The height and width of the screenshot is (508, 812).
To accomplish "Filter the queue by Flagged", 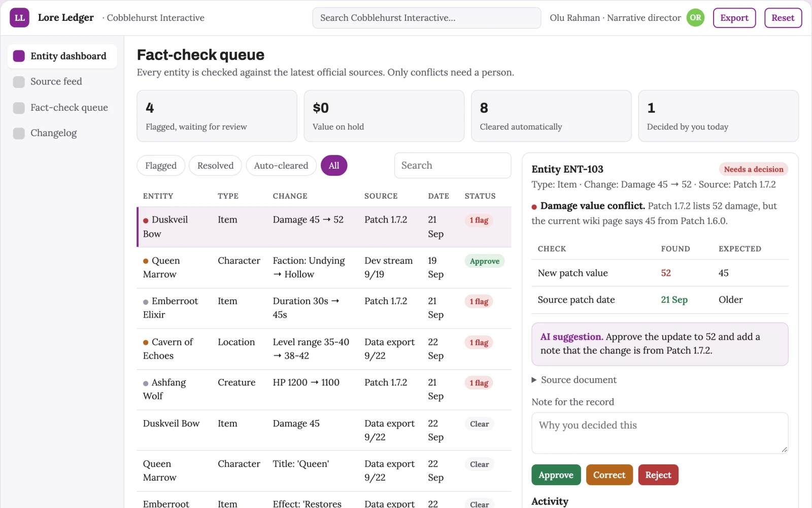I will tap(161, 166).
